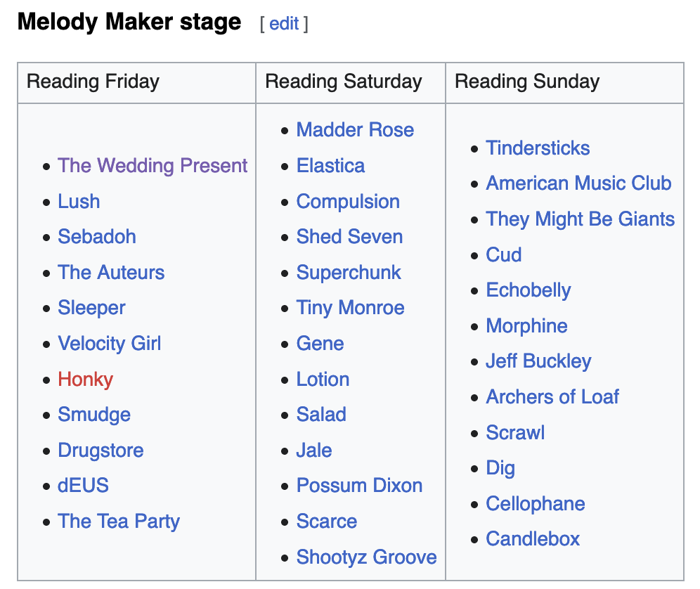The width and height of the screenshot is (700, 589).
Task: Open The Wedding Present link
Action: click(153, 166)
